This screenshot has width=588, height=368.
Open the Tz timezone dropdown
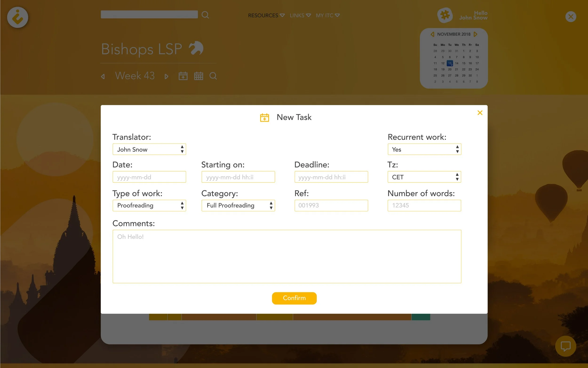pos(424,177)
